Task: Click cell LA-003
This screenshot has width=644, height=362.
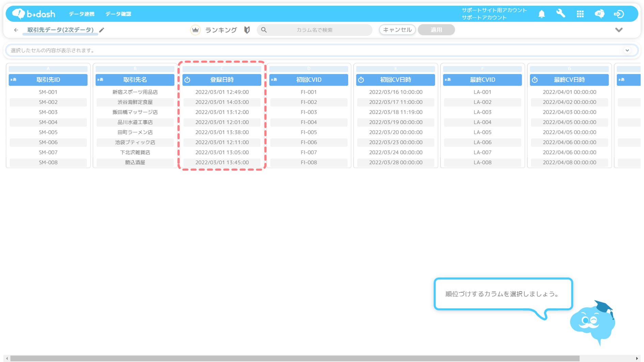Action: (482, 112)
